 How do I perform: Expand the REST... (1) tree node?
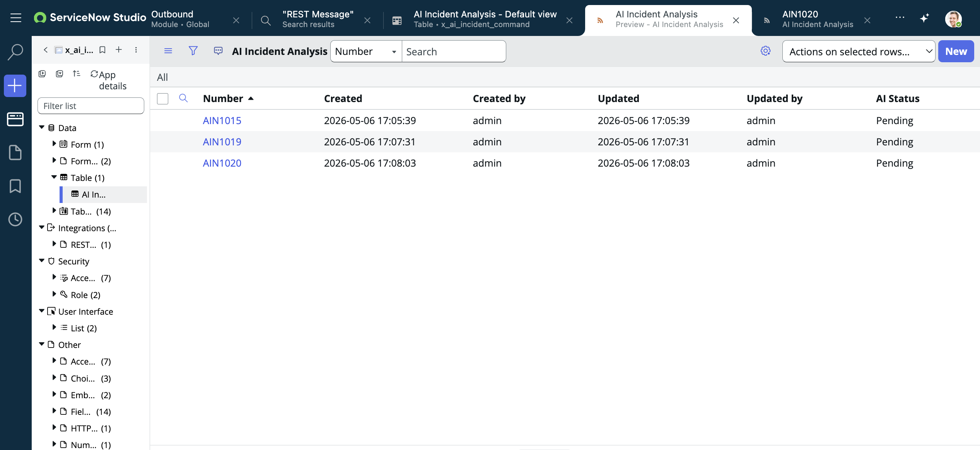[54, 244]
